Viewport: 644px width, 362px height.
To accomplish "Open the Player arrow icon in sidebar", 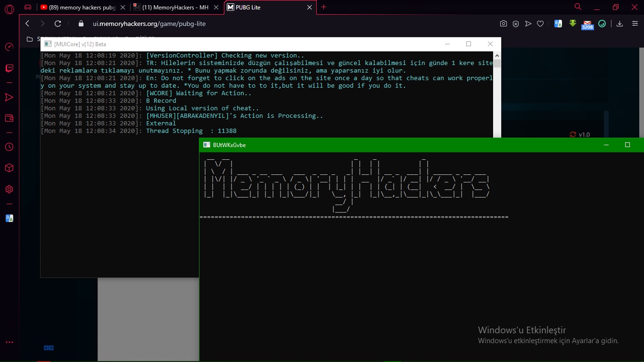I will click(x=9, y=97).
